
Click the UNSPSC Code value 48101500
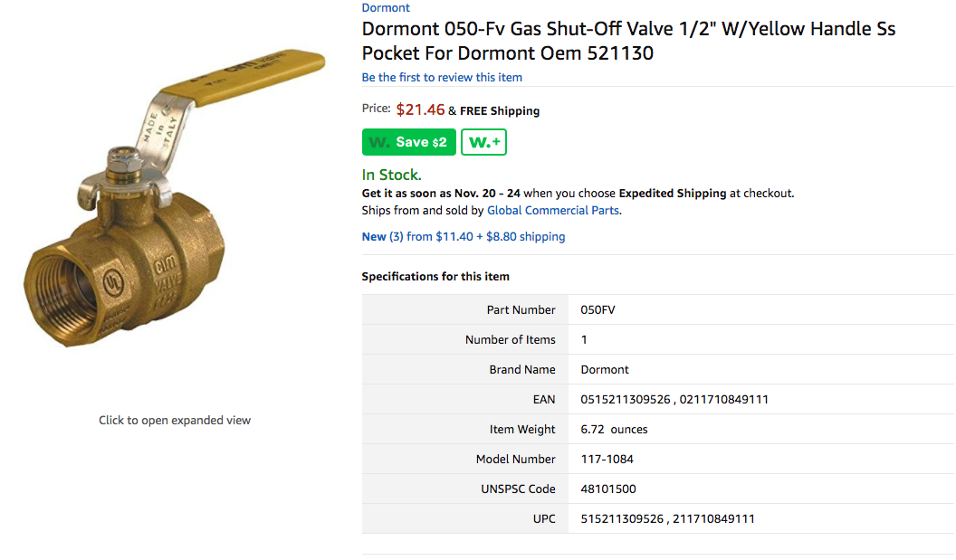point(607,489)
